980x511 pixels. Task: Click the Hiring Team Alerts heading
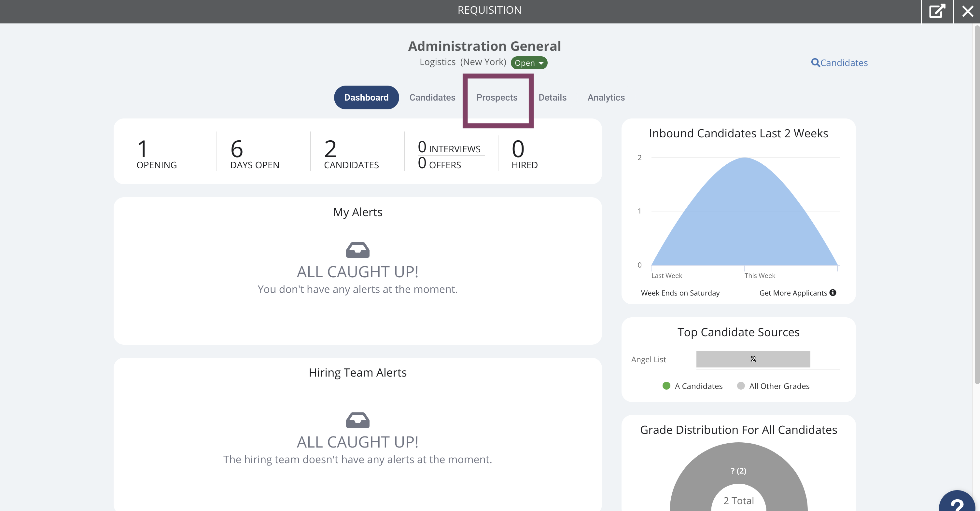click(357, 373)
